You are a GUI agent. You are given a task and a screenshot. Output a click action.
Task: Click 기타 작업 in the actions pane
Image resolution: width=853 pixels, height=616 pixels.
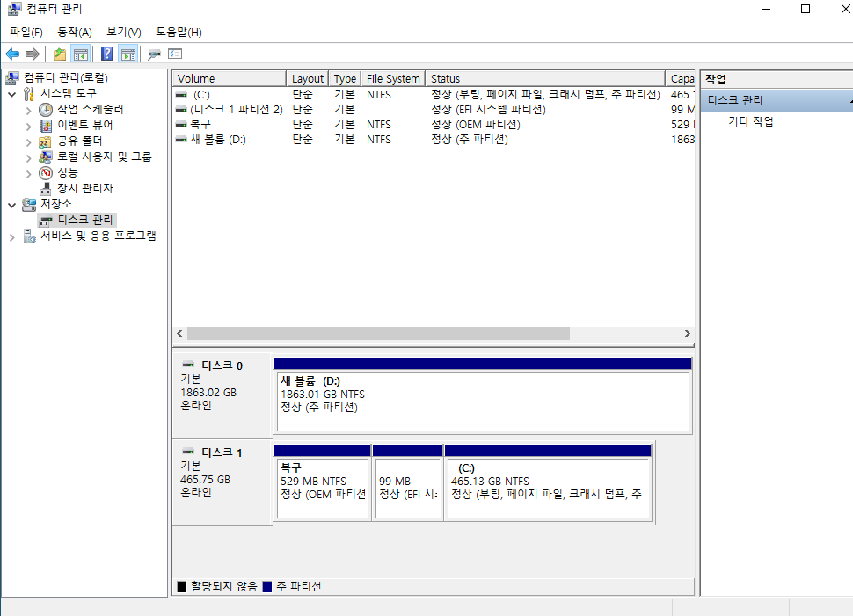coord(751,121)
